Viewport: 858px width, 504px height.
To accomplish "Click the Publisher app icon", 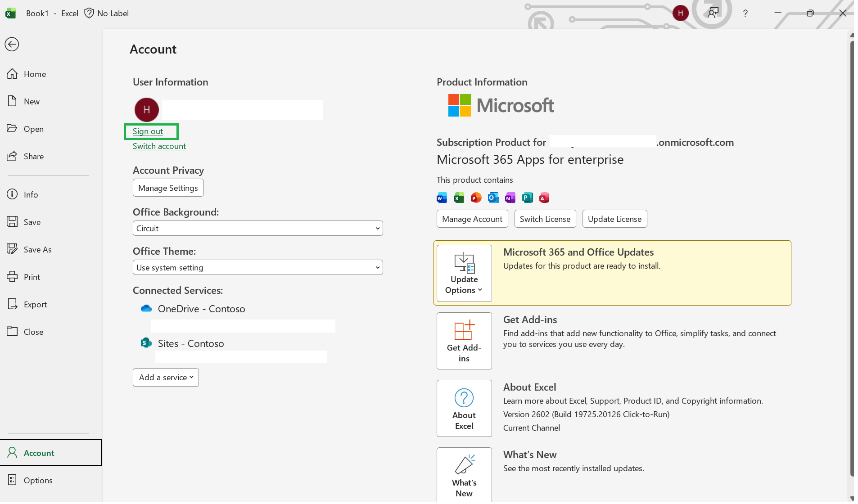I will pyautogui.click(x=527, y=198).
